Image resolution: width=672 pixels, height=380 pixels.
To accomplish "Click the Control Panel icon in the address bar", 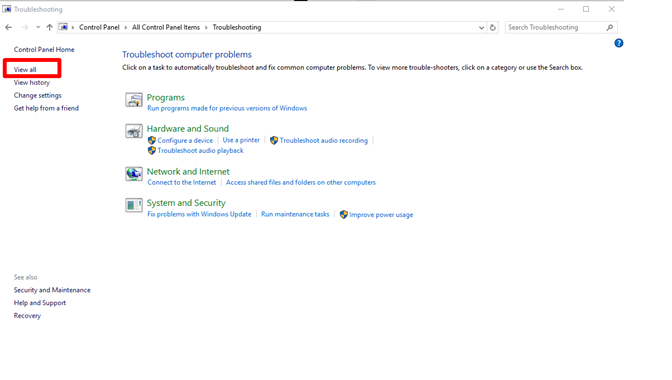I will pyautogui.click(x=63, y=27).
